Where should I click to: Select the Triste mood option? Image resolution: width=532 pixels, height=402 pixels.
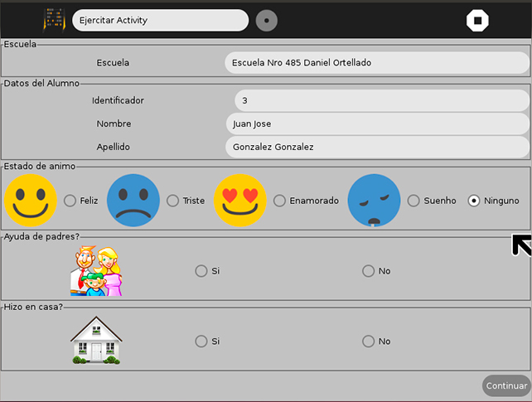(172, 201)
